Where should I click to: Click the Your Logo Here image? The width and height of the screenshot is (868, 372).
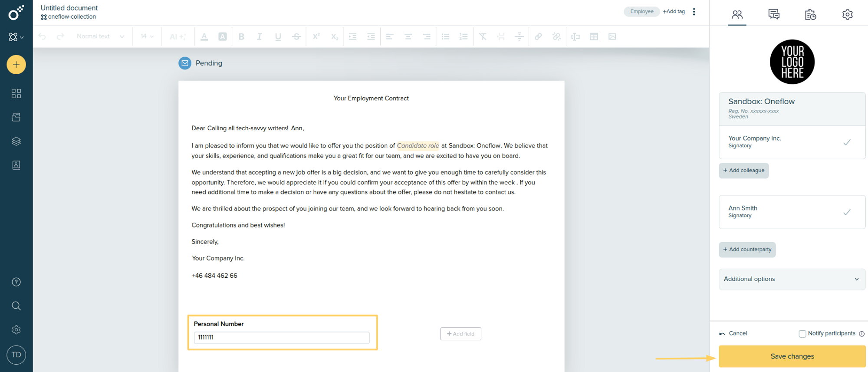point(792,62)
